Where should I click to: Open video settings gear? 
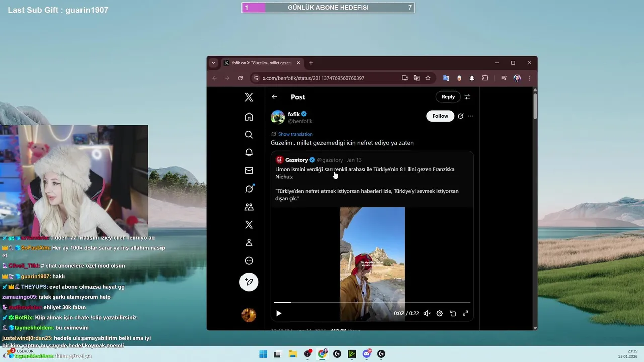pyautogui.click(x=440, y=313)
